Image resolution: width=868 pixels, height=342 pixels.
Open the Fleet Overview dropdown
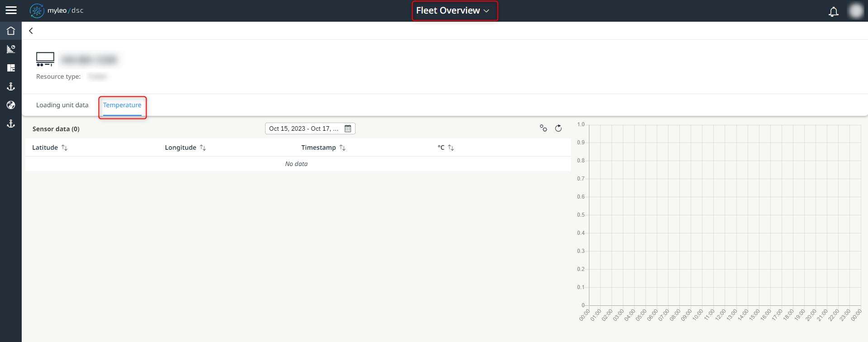click(x=453, y=10)
